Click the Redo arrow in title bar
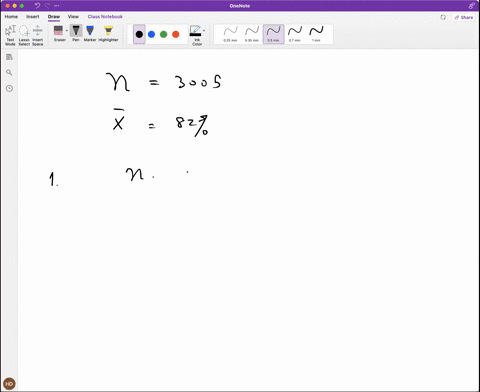480x392 pixels. (x=47, y=6)
